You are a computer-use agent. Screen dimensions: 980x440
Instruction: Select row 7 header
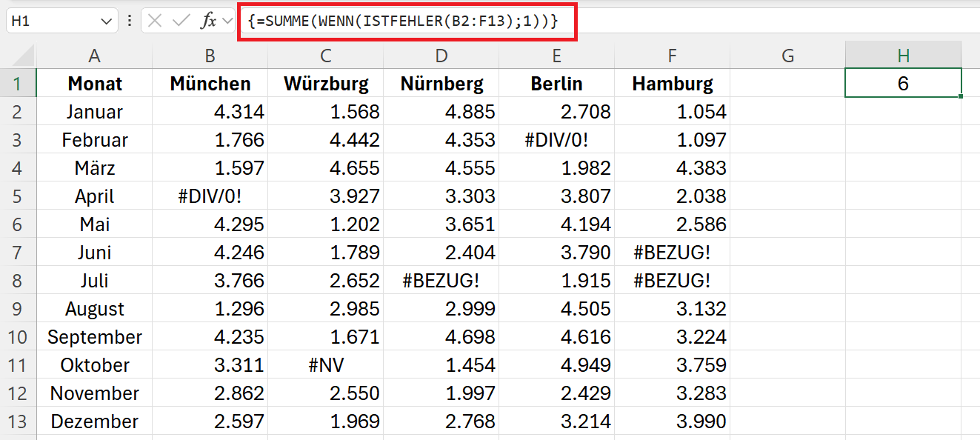(18, 253)
